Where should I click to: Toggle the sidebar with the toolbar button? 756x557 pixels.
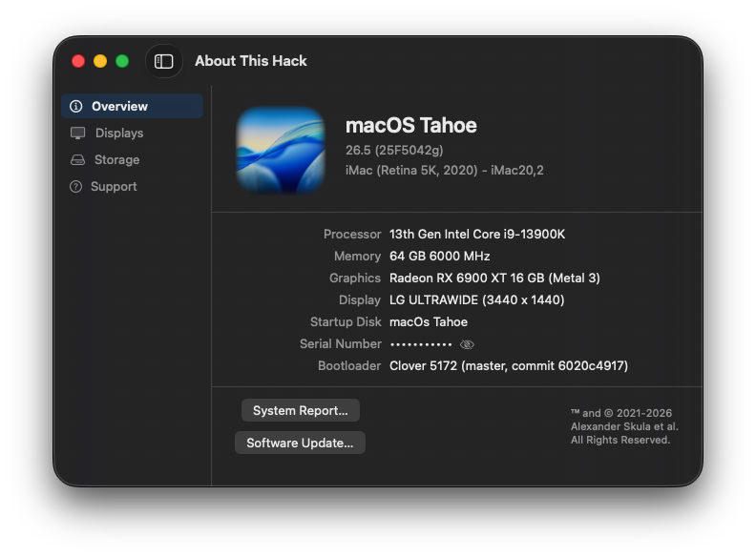pos(163,61)
